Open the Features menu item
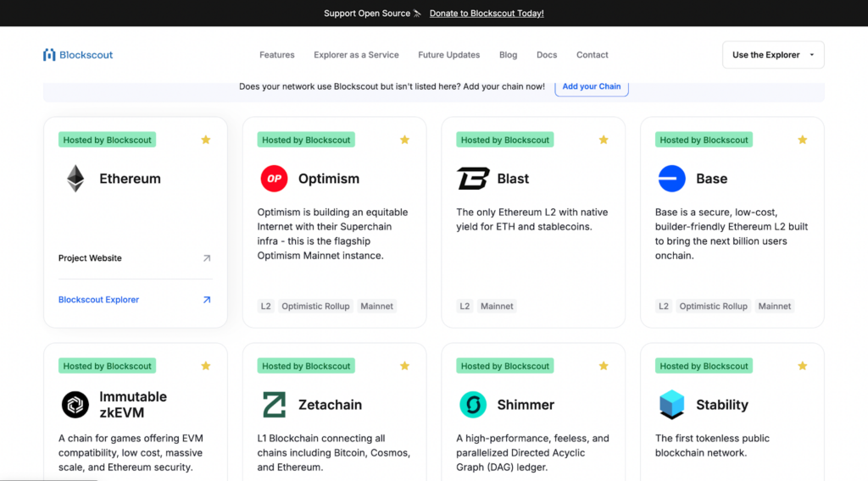Image resolution: width=868 pixels, height=481 pixels. tap(277, 55)
